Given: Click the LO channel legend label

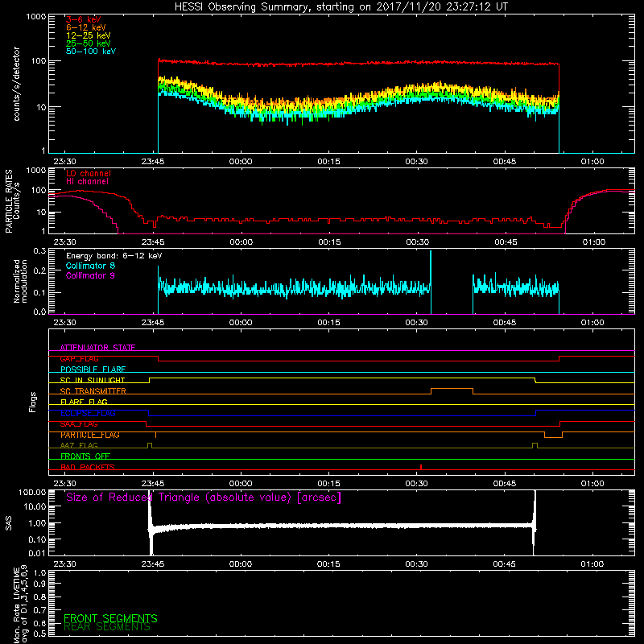Looking at the screenshot, I should pyautogui.click(x=89, y=173).
